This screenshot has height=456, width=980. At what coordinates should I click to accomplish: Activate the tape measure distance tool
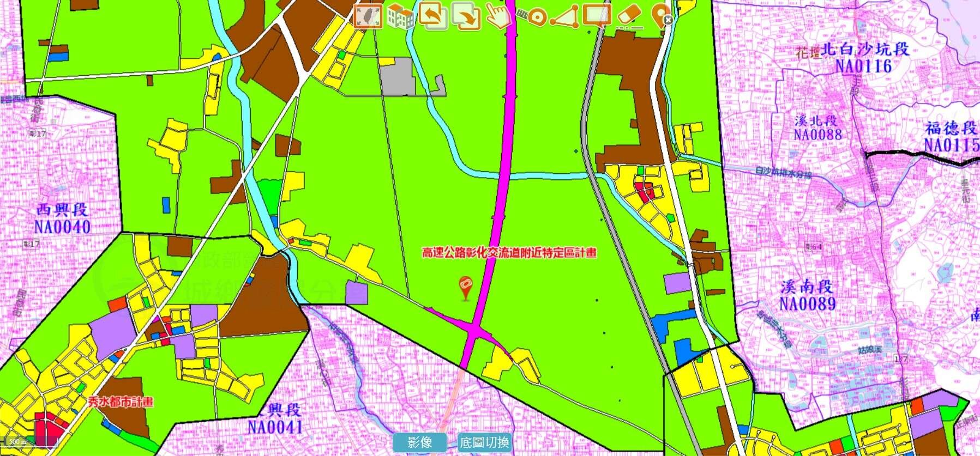(x=531, y=16)
